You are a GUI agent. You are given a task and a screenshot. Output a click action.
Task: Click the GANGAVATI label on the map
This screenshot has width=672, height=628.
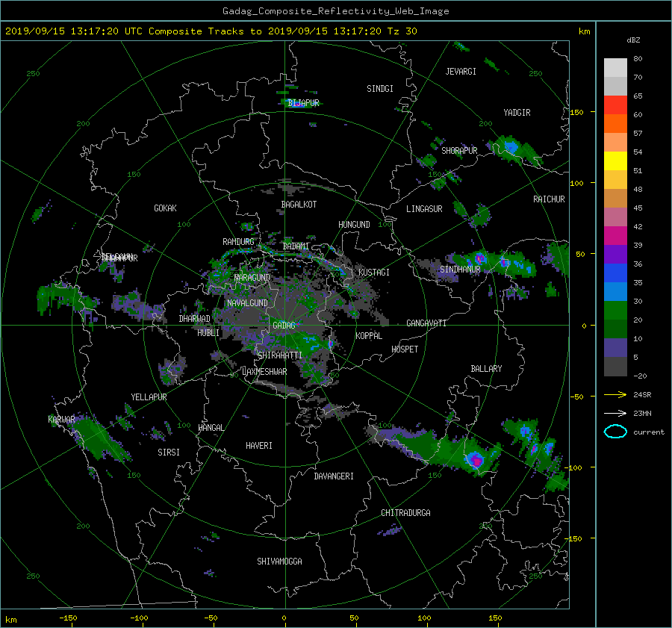(426, 323)
